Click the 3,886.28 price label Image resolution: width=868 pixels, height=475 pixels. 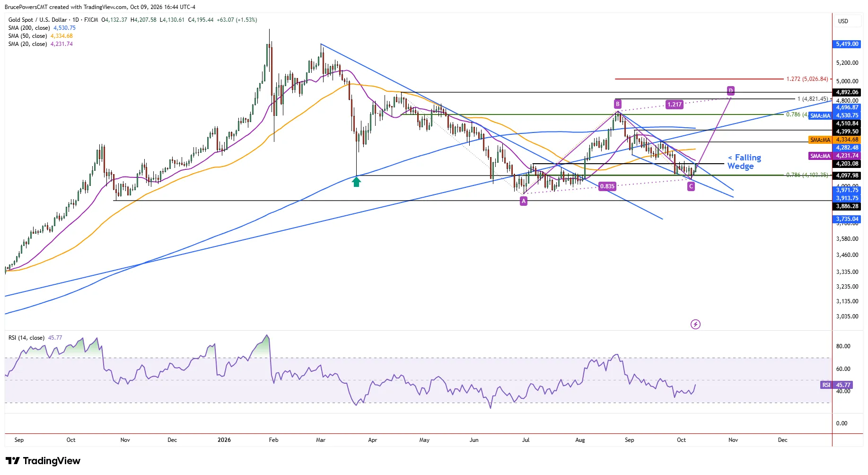point(847,206)
